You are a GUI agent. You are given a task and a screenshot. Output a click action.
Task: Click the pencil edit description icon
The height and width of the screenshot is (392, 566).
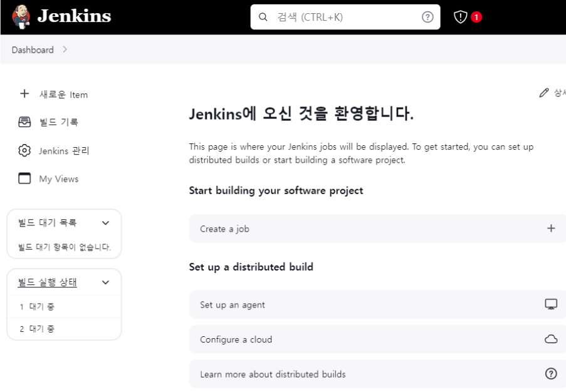coord(543,93)
